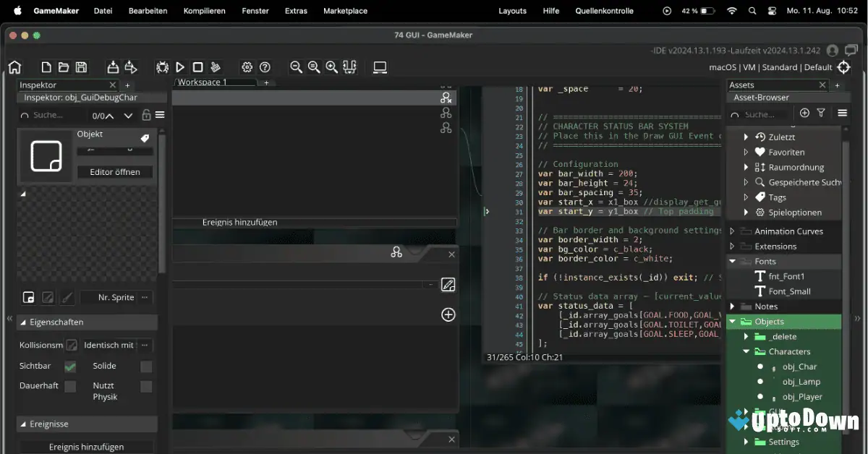The width and height of the screenshot is (868, 454).
Task: Stop the running game
Action: pyautogui.click(x=197, y=67)
